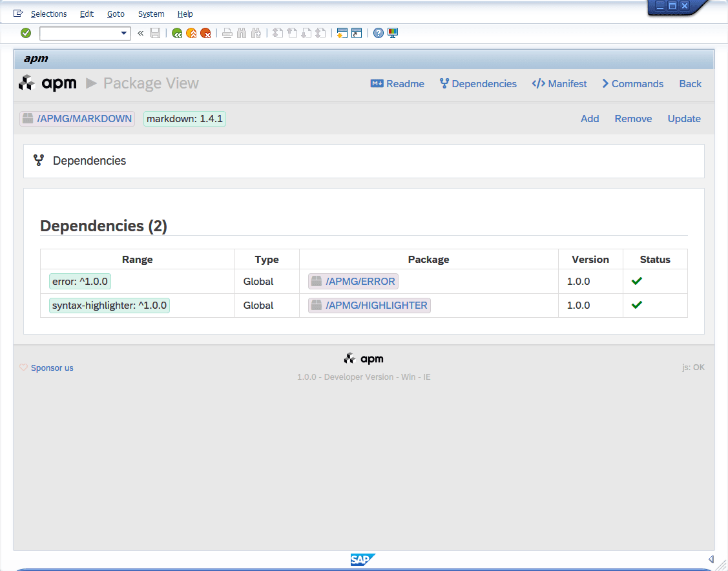Click the Dependencies (2) heading
This screenshot has height=571, width=728.
pos(103,225)
